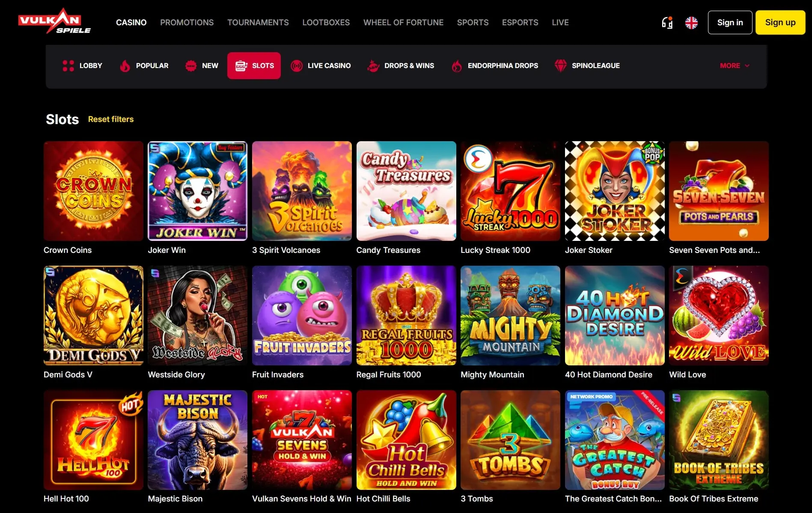This screenshot has width=812, height=513.
Task: Click the yellow Sign up button
Action: coord(780,22)
